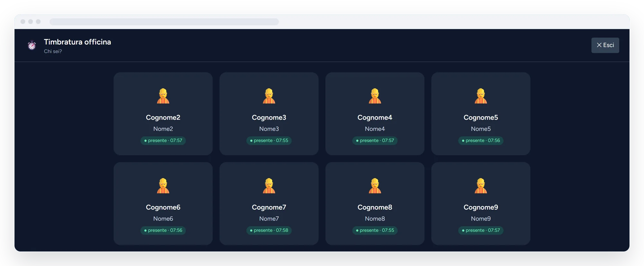The width and height of the screenshot is (644, 266).
Task: Click the worker avatar above Cognome7
Action: [x=269, y=186]
